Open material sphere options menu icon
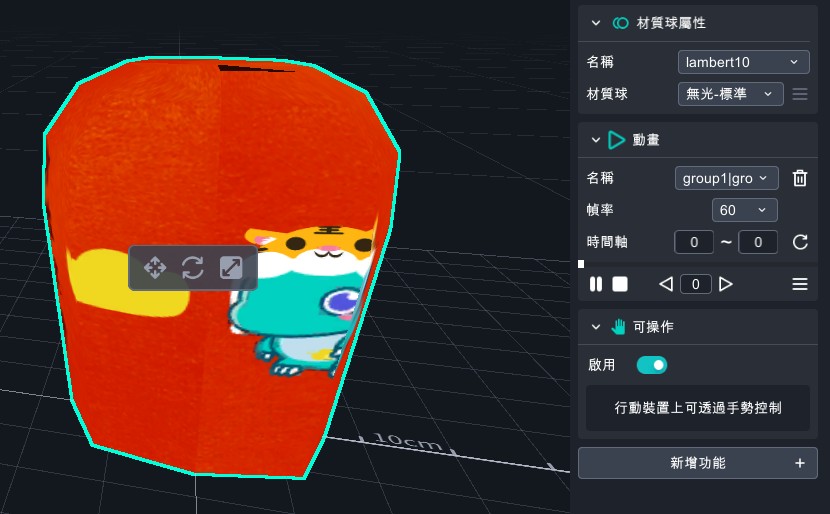 pos(800,94)
